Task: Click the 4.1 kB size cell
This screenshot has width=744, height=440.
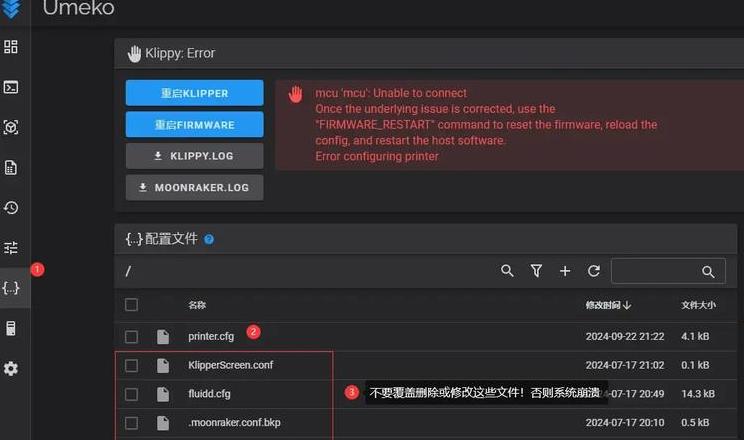Action: coord(695,337)
